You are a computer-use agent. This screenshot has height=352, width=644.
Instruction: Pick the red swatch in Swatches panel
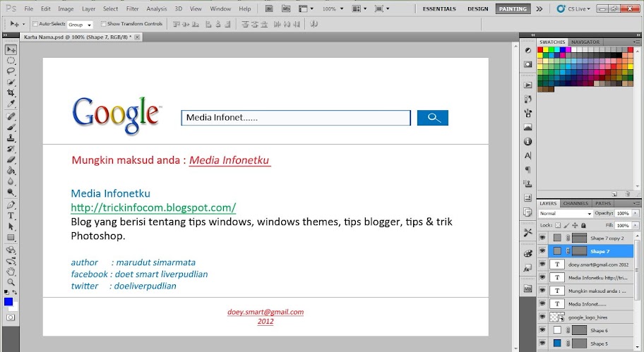point(540,49)
